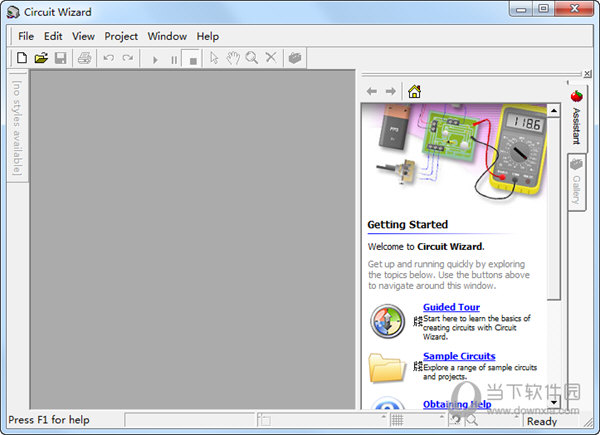
Task: Click the Circuit Wizard title bar icon
Action: (x=13, y=12)
